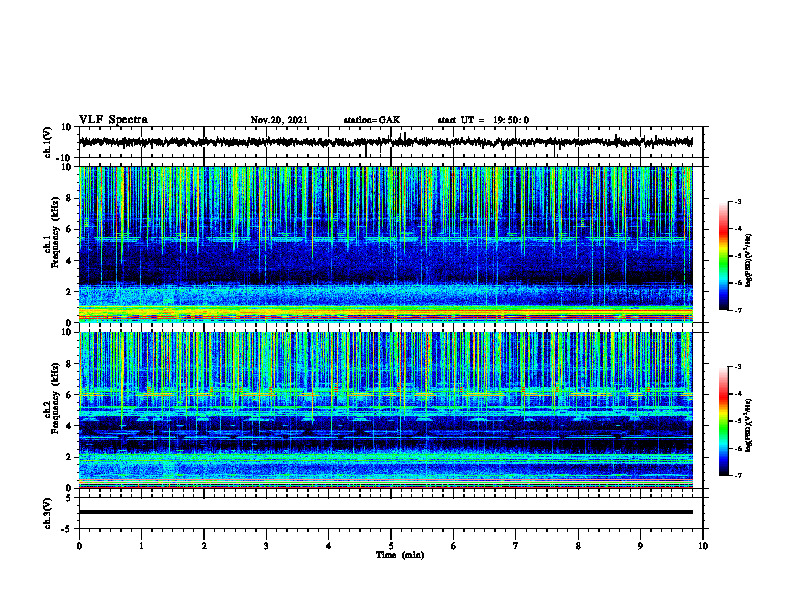Click inside the ch.1 frequency spectrogram
Screen dimensions: 792x612
[386, 244]
